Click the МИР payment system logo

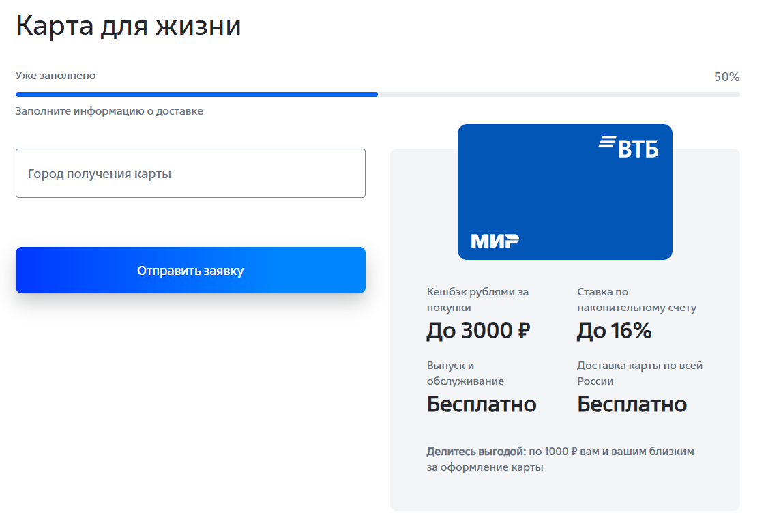pos(495,239)
